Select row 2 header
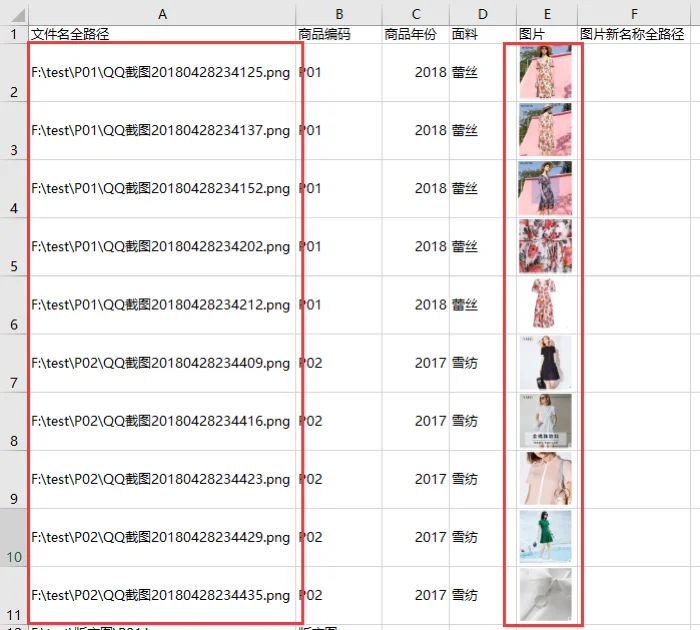The image size is (700, 630). coord(14,73)
